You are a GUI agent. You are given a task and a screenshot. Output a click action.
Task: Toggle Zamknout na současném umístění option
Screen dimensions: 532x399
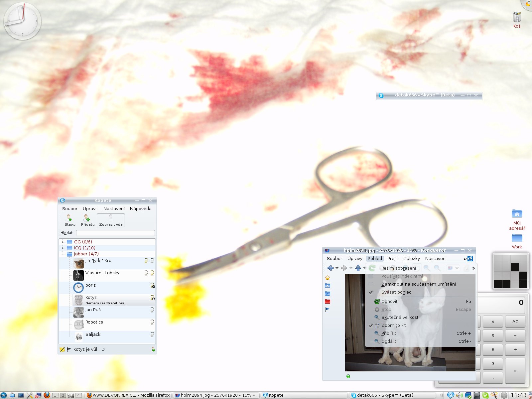pos(421,284)
